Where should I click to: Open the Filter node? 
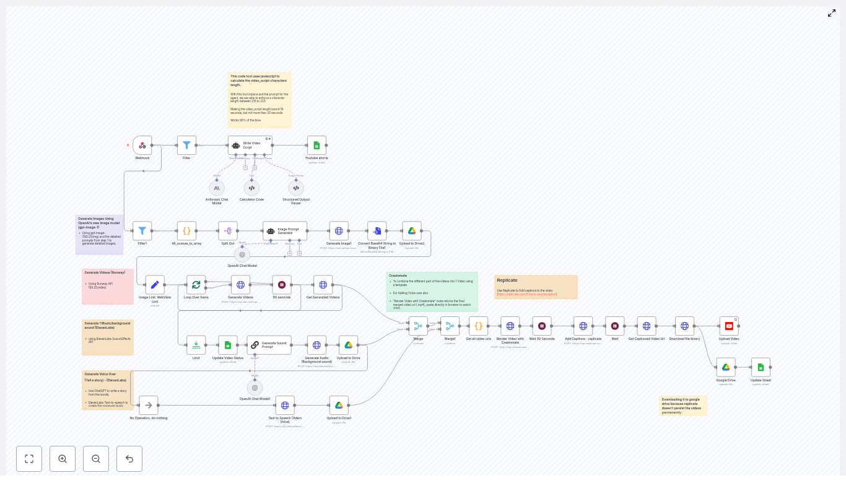tap(186, 146)
